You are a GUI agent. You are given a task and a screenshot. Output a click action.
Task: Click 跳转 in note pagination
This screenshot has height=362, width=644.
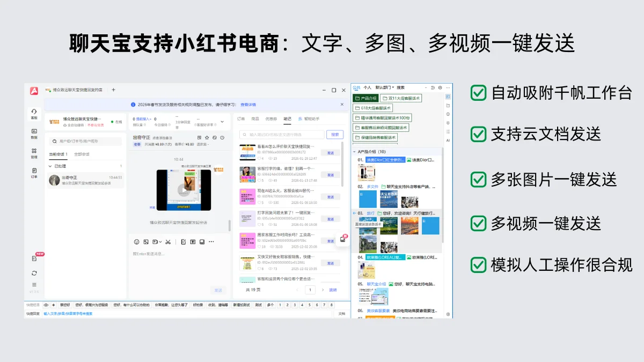point(333,290)
